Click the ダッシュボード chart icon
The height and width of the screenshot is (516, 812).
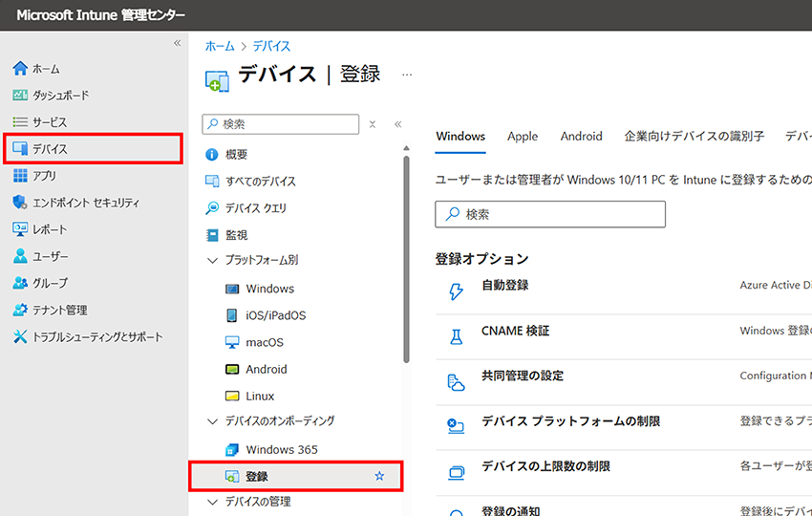tap(20, 95)
